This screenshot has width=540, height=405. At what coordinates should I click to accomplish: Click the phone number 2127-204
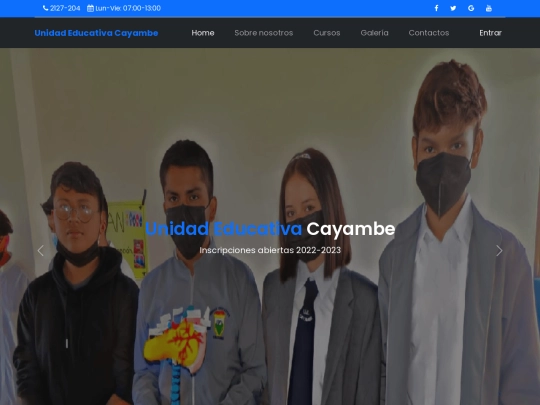pos(65,8)
